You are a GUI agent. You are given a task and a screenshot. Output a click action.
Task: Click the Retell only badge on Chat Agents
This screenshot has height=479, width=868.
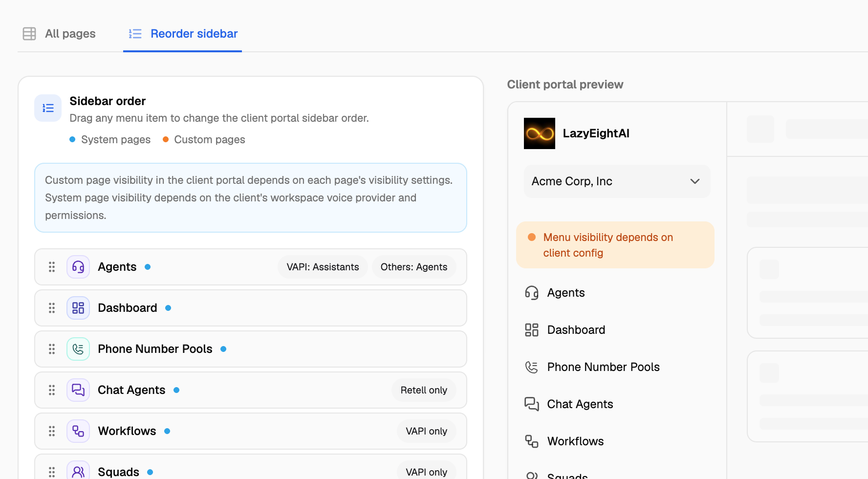pos(424,390)
